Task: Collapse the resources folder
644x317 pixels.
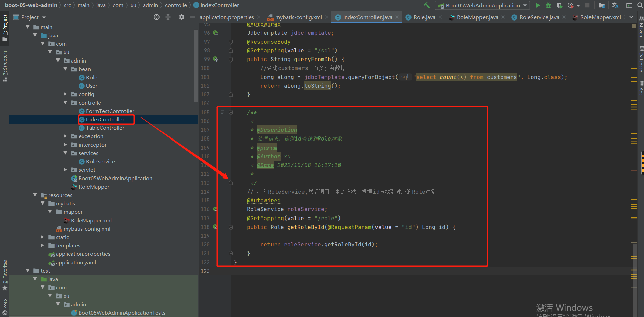Action: pos(35,195)
